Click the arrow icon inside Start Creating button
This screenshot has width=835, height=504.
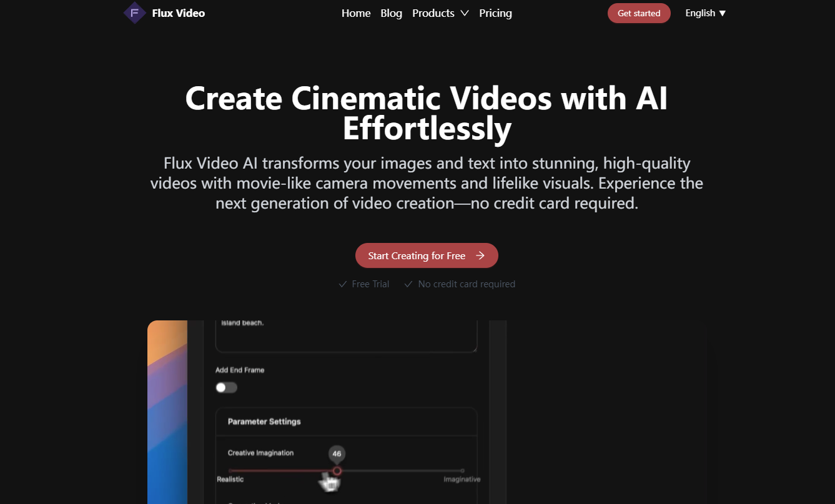[480, 255]
